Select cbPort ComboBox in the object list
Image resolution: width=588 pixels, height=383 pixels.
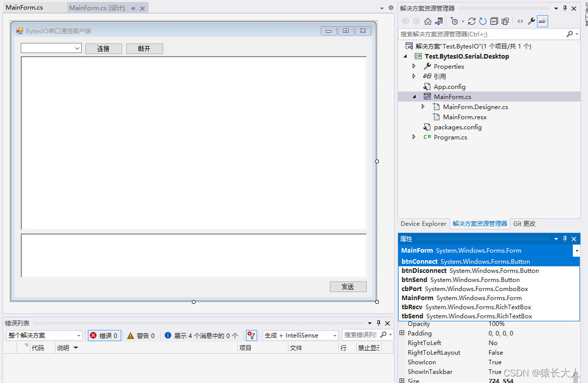[x=488, y=289]
